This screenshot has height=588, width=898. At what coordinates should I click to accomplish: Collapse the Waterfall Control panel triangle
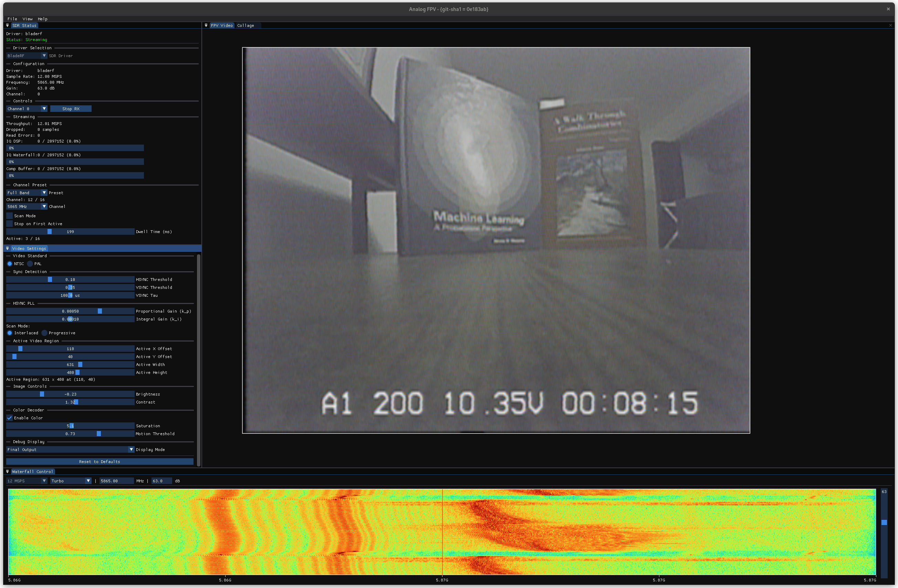7,471
